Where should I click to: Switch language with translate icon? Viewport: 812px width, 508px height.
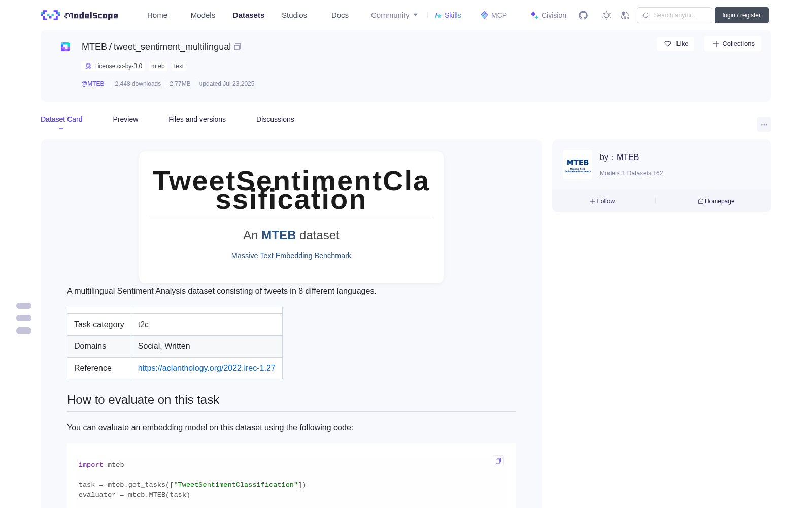click(x=625, y=15)
